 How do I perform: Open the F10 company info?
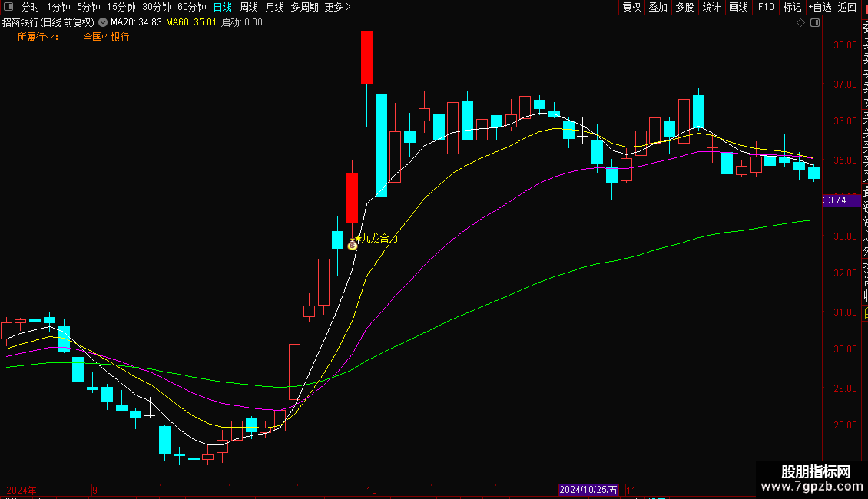[766, 7]
